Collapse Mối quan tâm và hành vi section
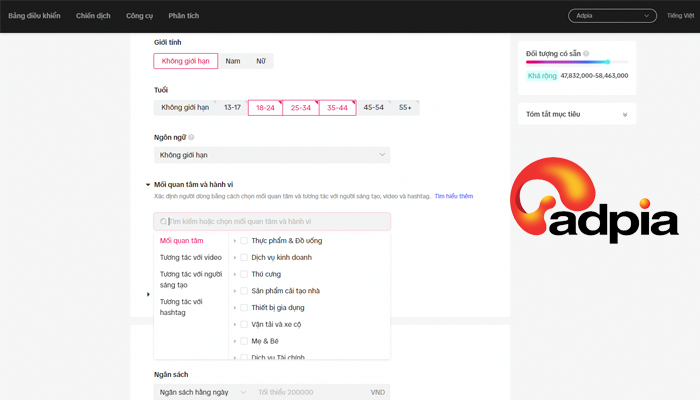Image resolution: width=700 pixels, height=400 pixels. 148,184
